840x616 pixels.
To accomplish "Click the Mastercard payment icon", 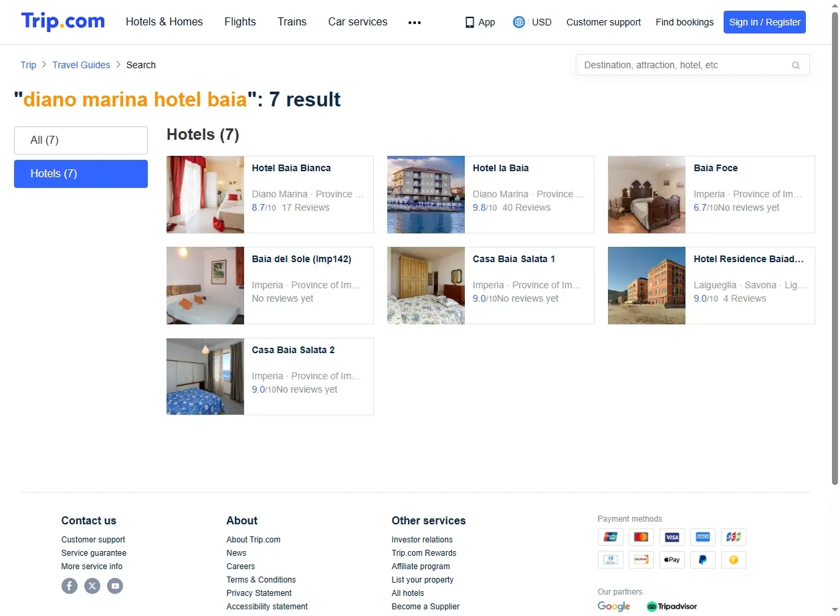I will 641,537.
